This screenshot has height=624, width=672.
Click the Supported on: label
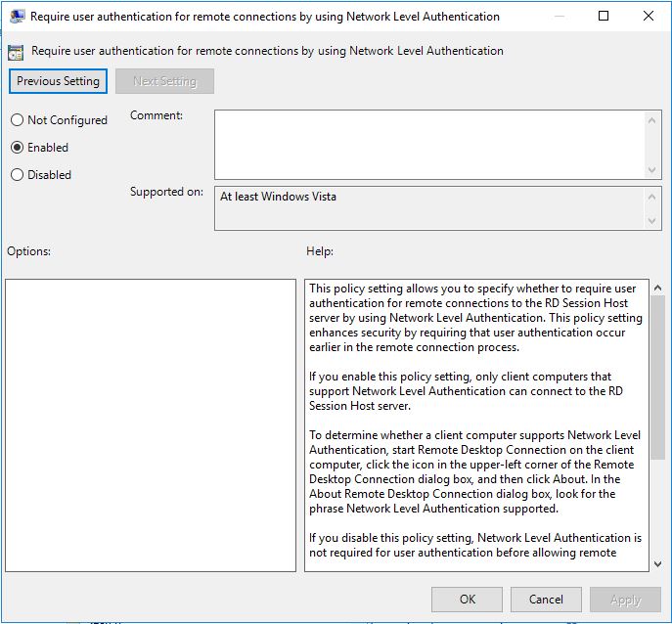(x=166, y=191)
